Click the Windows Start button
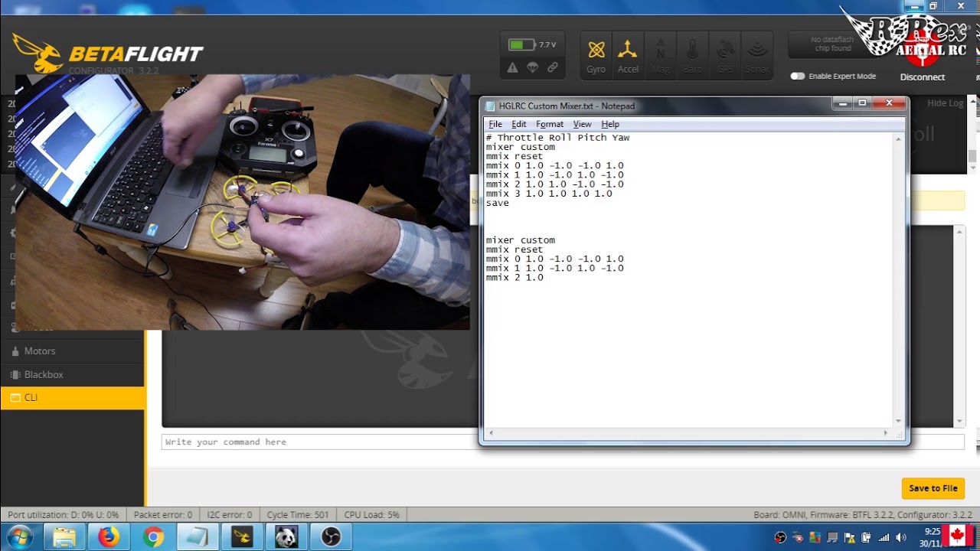 point(21,537)
